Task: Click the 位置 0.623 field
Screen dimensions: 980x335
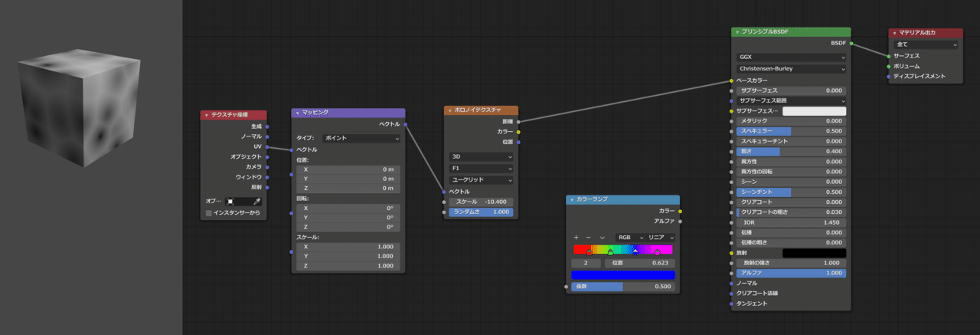Action: click(640, 263)
